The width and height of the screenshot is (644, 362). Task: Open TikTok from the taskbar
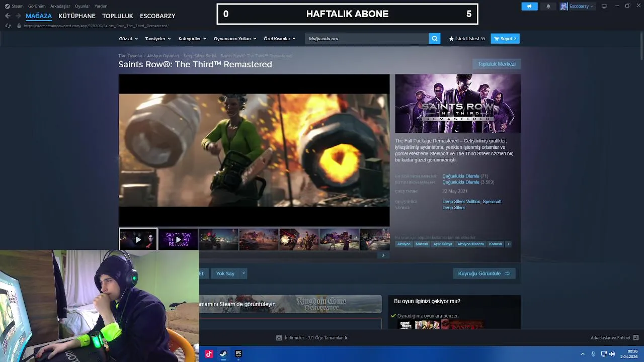pos(209,353)
